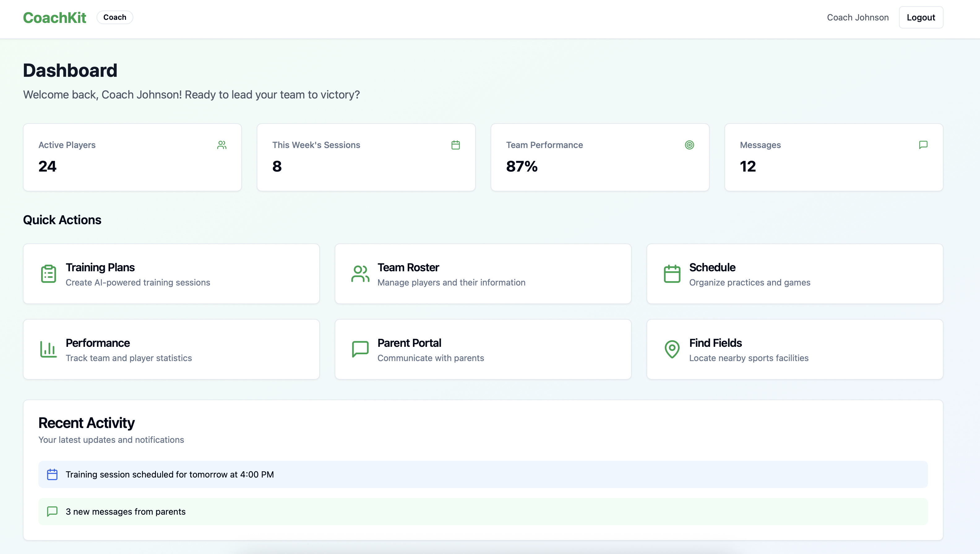Click the green message icon in Recent Activity
This screenshot has width=980, height=554.
tap(52, 511)
